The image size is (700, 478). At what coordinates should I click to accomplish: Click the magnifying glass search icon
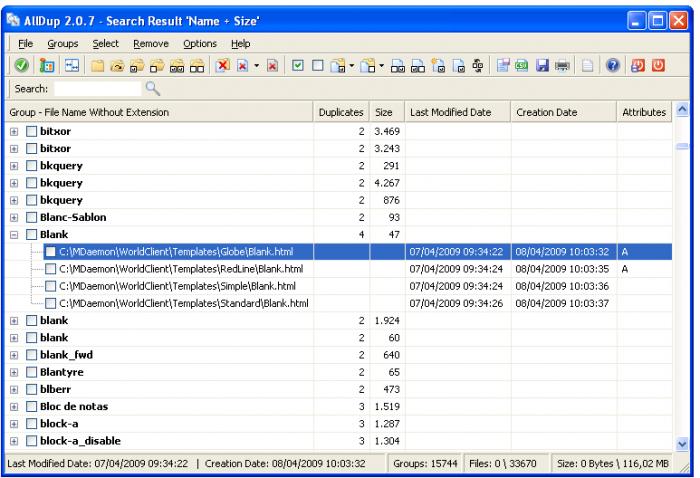pyautogui.click(x=153, y=89)
